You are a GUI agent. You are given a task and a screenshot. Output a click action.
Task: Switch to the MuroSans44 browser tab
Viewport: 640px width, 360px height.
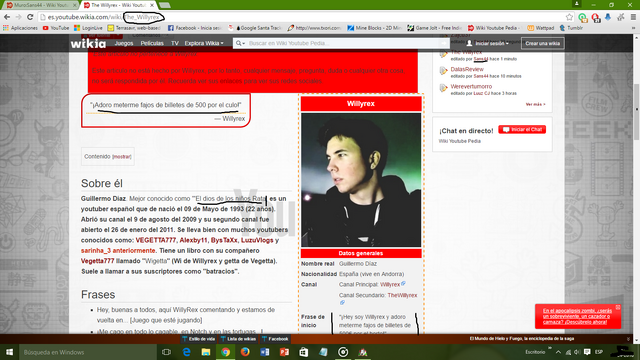pos(40,5)
